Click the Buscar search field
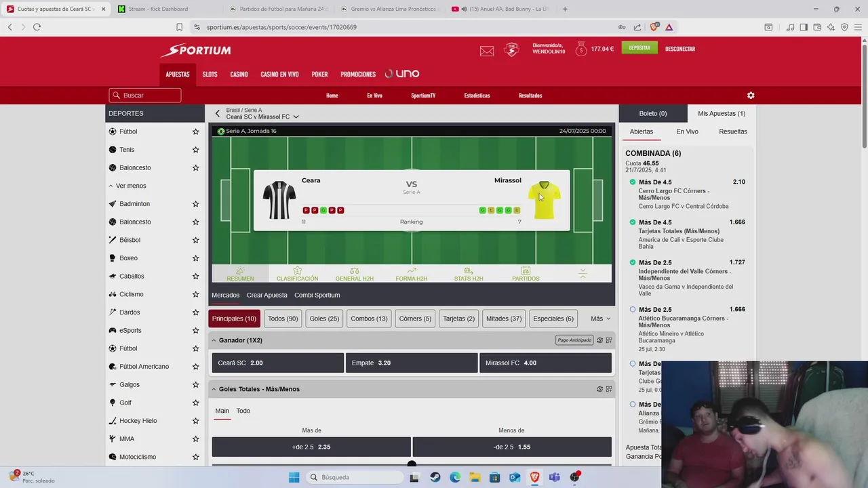The image size is (868, 488). 145,96
